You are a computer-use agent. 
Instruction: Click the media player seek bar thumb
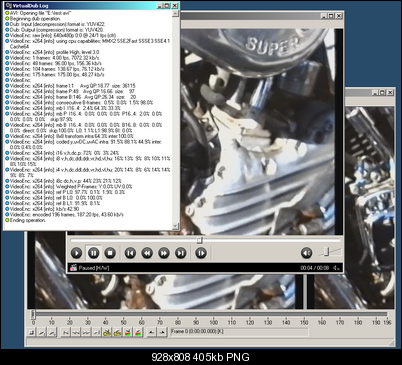click(x=199, y=240)
